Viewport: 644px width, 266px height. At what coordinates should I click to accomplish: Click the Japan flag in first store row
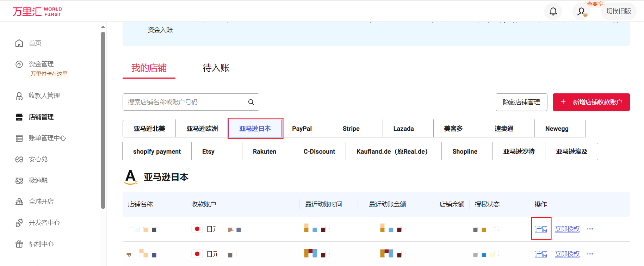197,229
